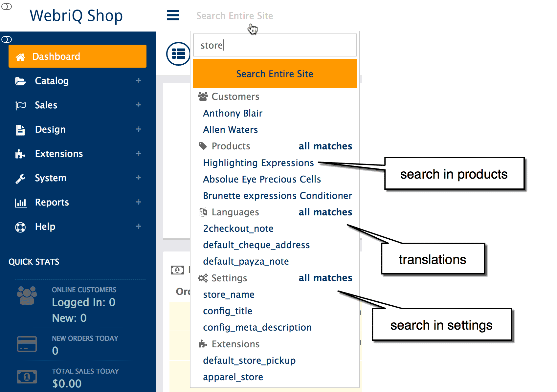This screenshot has width=557, height=392.
Task: Expand the Help menu plus sign
Action: (139, 226)
